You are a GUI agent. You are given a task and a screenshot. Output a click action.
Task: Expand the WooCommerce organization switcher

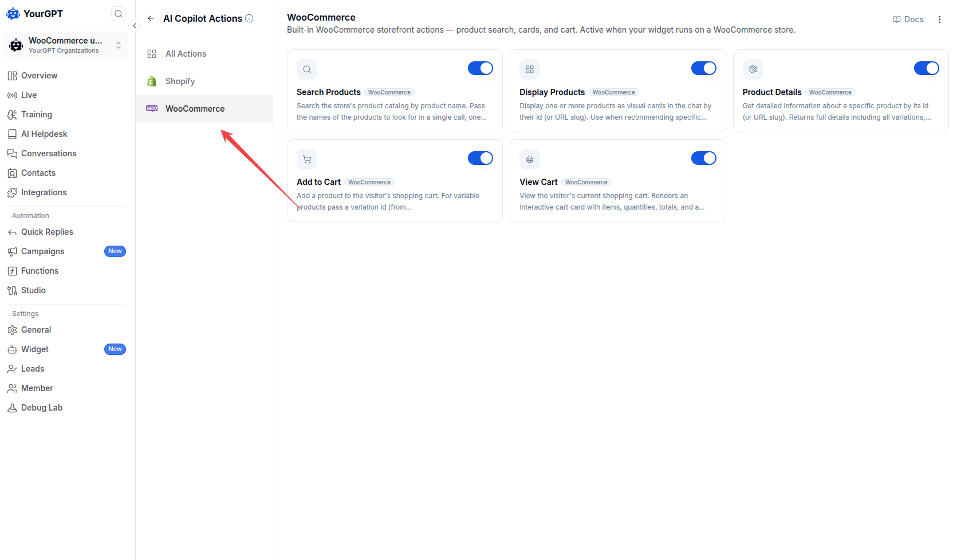pos(66,45)
